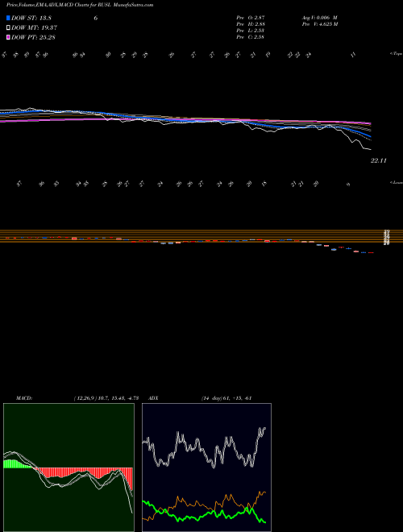The image size is (403, 532).
Task: Click the ADX panel heading label
Action: pyautogui.click(x=153, y=398)
